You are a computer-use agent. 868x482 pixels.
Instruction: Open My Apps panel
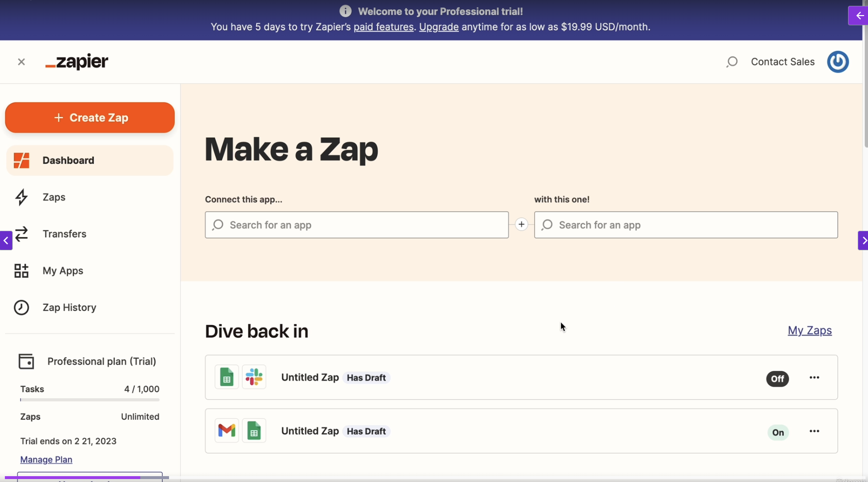[62, 271]
